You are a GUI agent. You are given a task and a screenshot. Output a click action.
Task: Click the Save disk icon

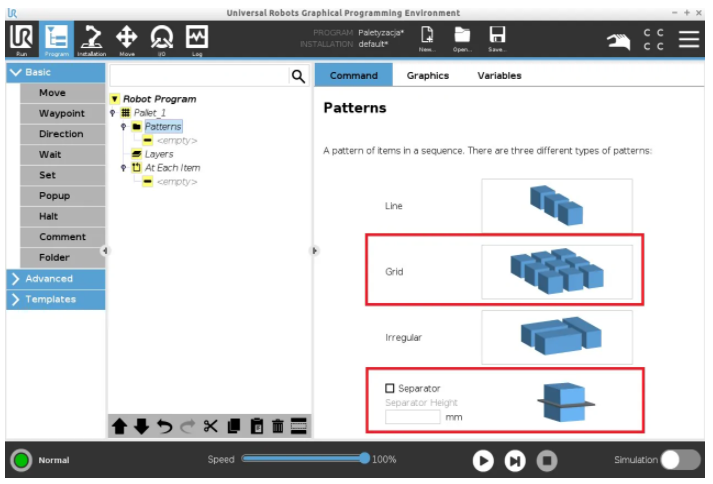click(497, 39)
